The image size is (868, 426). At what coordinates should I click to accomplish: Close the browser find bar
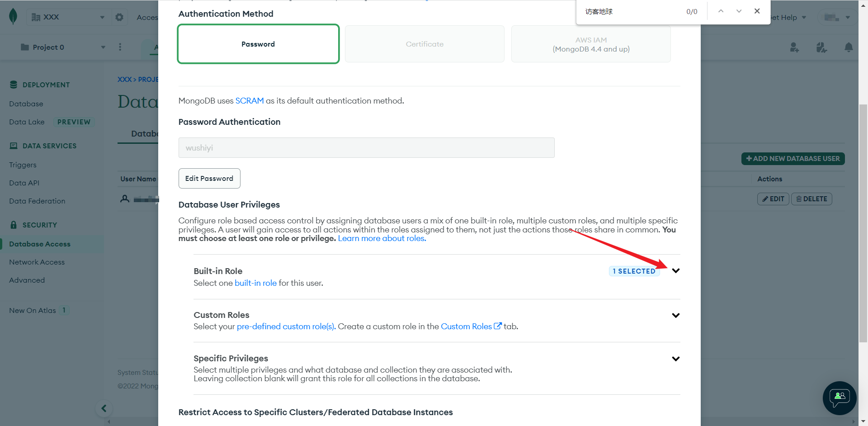[x=757, y=11]
